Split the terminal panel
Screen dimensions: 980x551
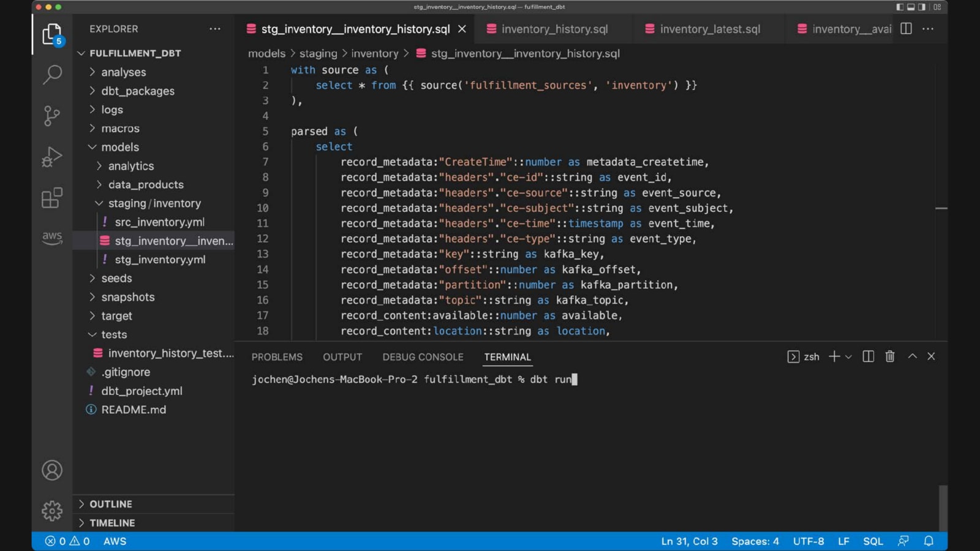pyautogui.click(x=868, y=356)
